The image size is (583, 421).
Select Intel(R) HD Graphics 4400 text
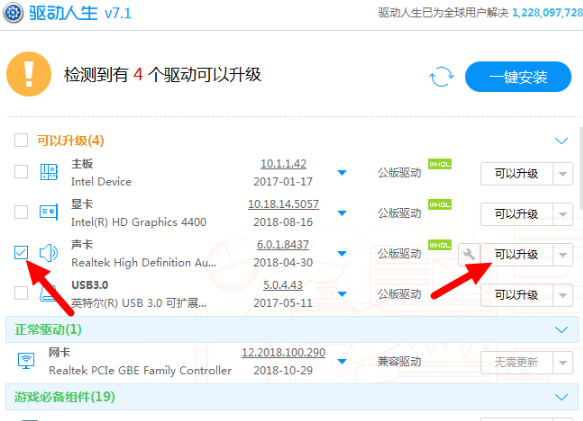coord(138,222)
